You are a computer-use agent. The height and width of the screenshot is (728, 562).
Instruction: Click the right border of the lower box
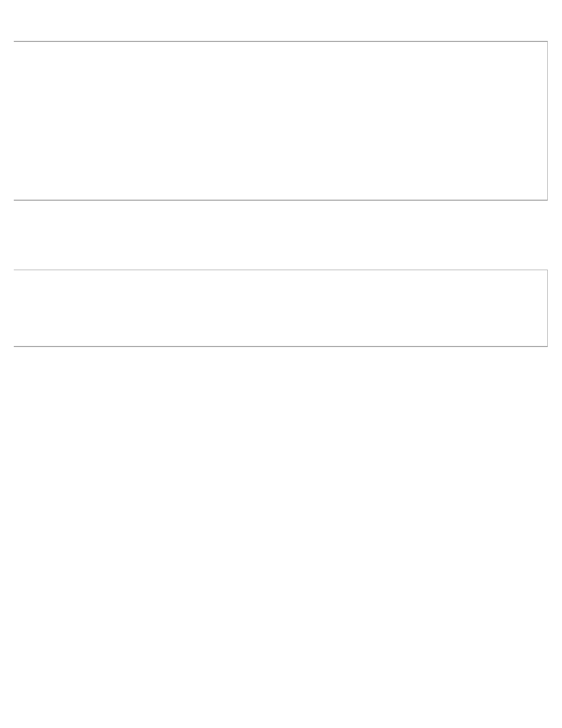[547, 308]
